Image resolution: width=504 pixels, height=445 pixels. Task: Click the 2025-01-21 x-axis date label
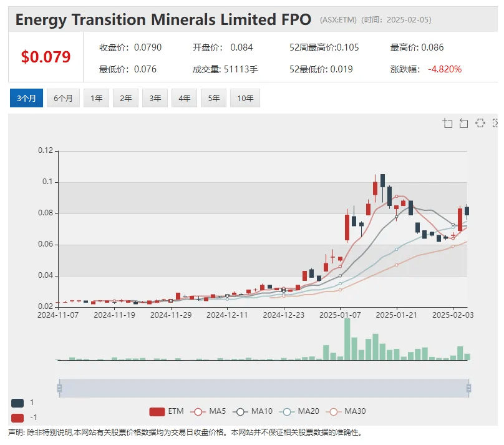pos(397,315)
